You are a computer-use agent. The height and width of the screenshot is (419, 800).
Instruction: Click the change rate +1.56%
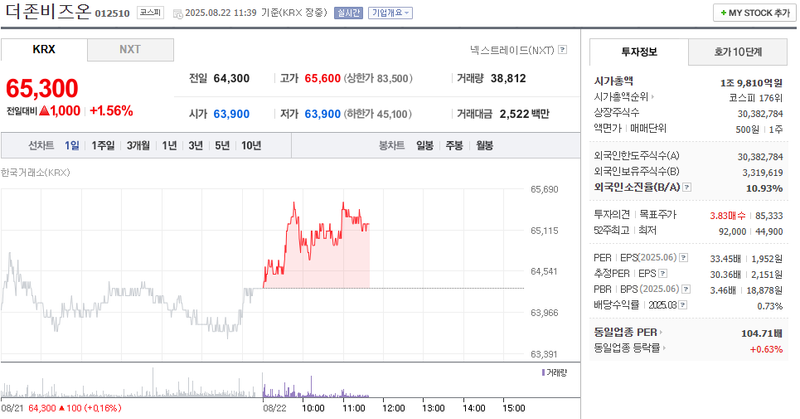[x=111, y=111]
